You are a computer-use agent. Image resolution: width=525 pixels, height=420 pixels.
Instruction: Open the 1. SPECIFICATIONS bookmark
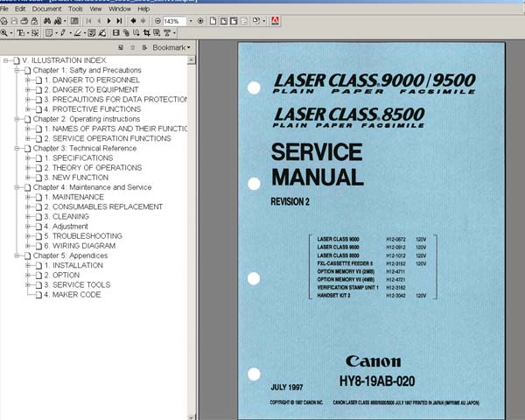coord(79,158)
